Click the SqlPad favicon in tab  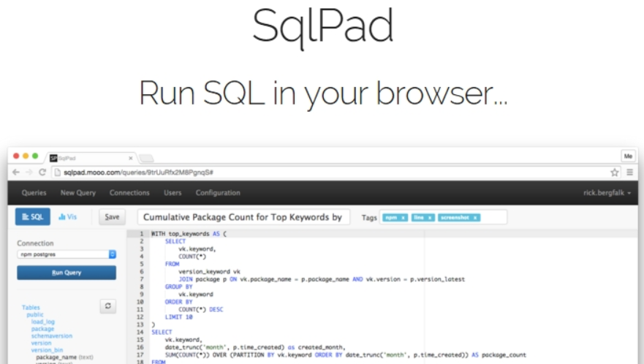(x=53, y=158)
